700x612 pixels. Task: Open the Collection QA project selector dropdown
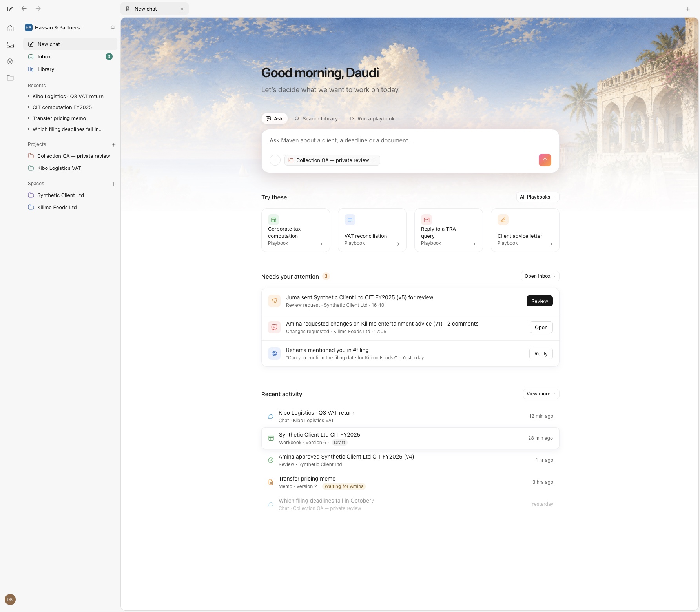332,160
